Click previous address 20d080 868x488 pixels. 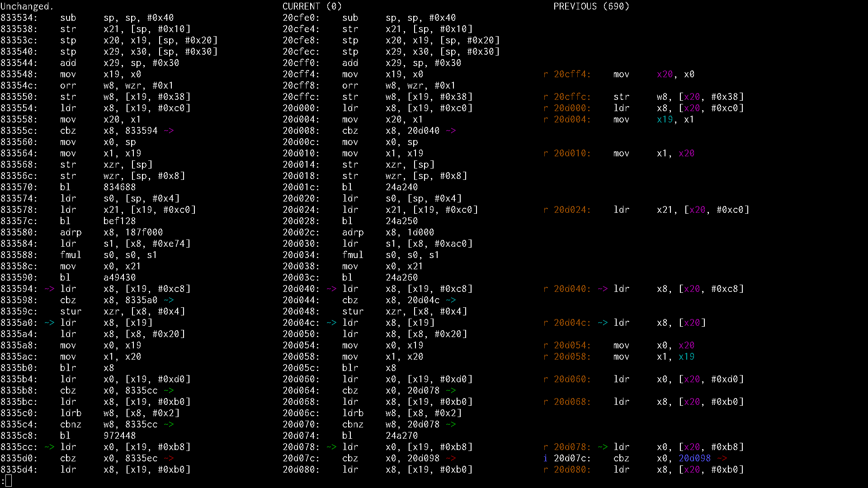point(572,469)
